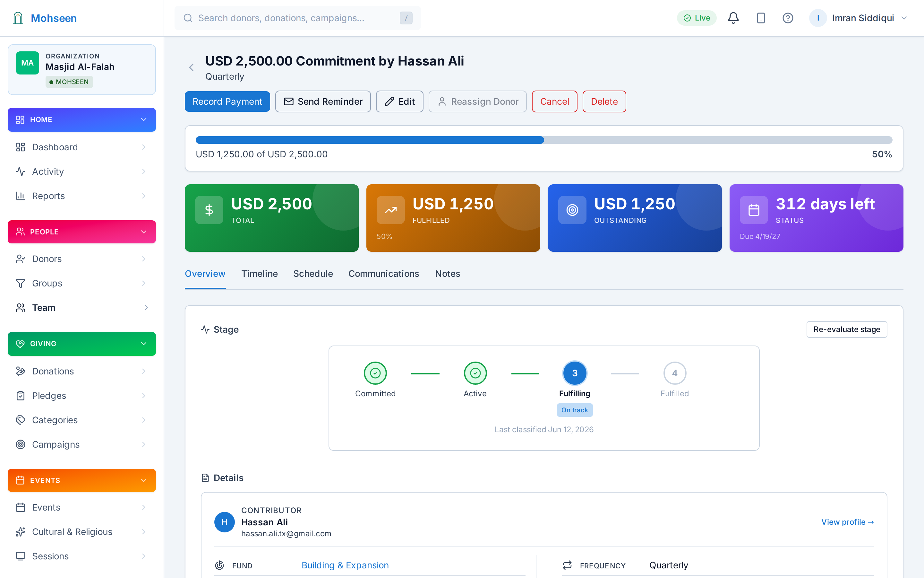Open Team in the sidebar
Screen dimensions: 924x578
point(82,308)
